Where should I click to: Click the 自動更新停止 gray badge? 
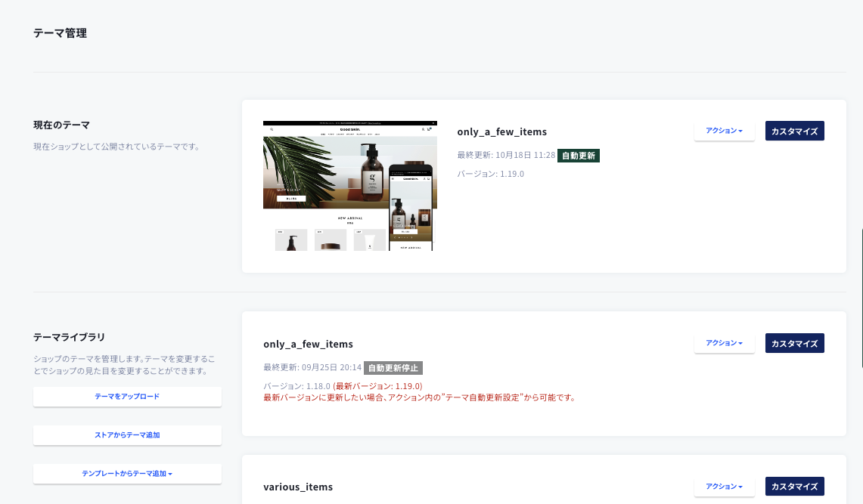[x=393, y=368]
